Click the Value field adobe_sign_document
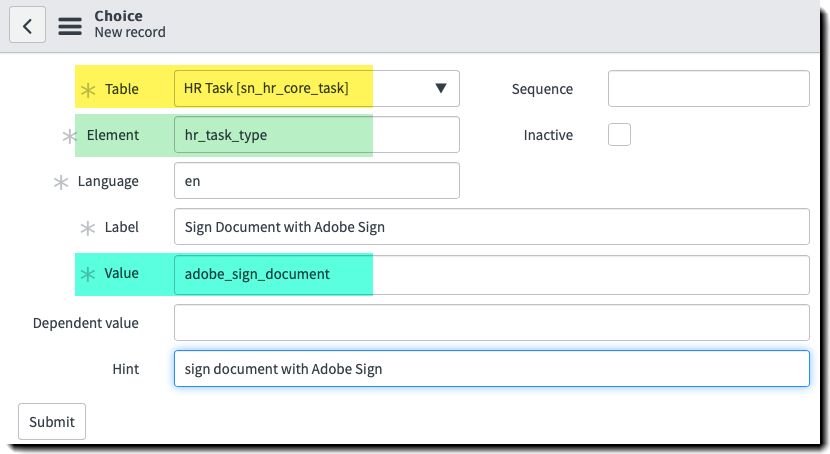The height and width of the screenshot is (454, 830). (x=492, y=275)
